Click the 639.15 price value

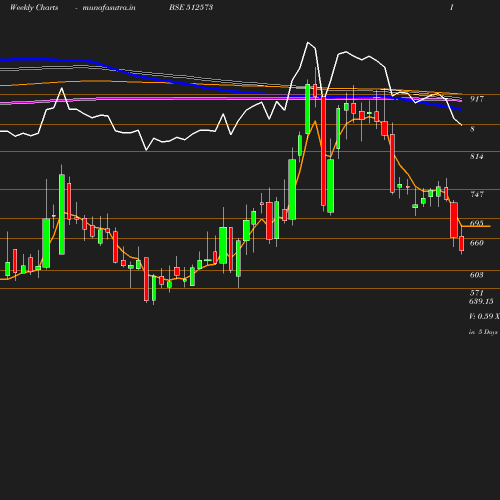481,301
